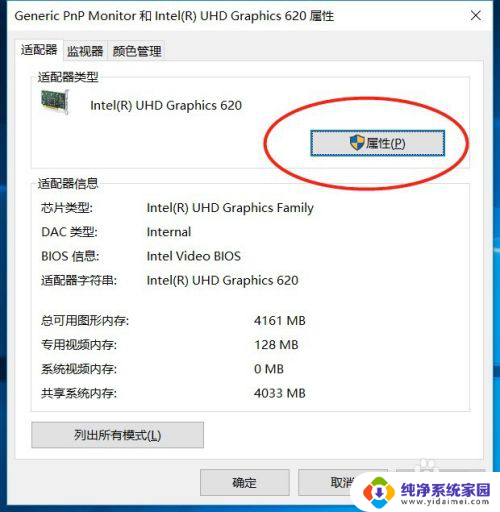Click the adapter name under 适配器类型
The width and height of the screenshot is (500, 512).
point(166,106)
